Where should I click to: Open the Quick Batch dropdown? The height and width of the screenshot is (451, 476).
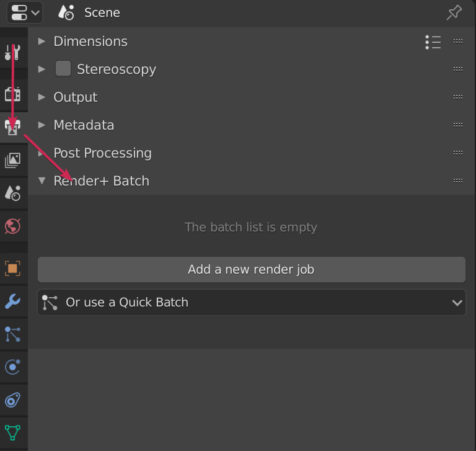coord(252,302)
